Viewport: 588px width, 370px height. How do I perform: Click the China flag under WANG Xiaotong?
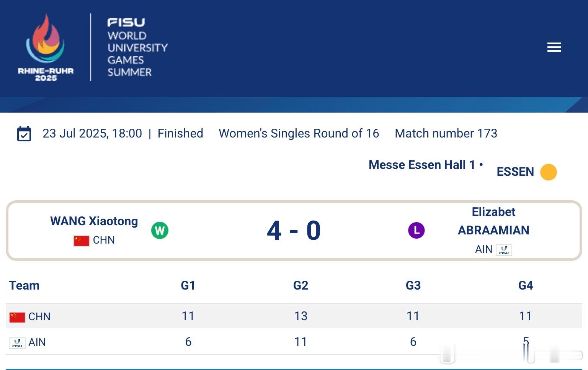82,241
